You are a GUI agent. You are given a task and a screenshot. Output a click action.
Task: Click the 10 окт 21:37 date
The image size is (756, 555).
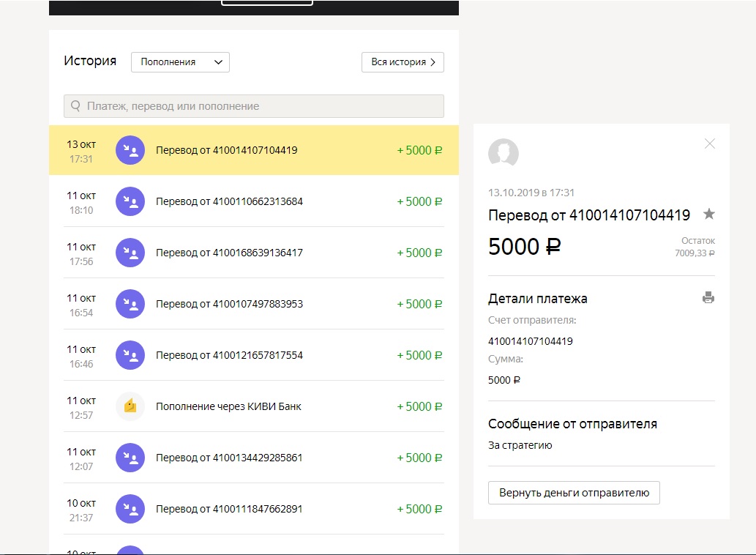[x=80, y=510]
